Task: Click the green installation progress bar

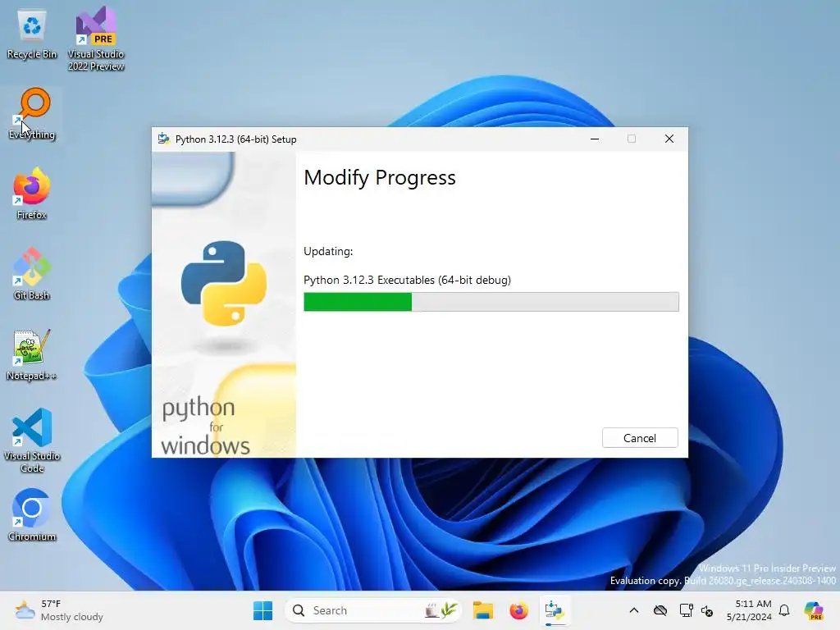Action: coord(491,302)
